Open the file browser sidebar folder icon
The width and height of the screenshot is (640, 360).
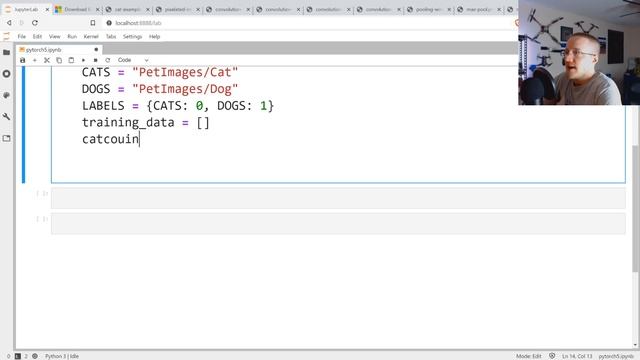pyautogui.click(x=7, y=52)
